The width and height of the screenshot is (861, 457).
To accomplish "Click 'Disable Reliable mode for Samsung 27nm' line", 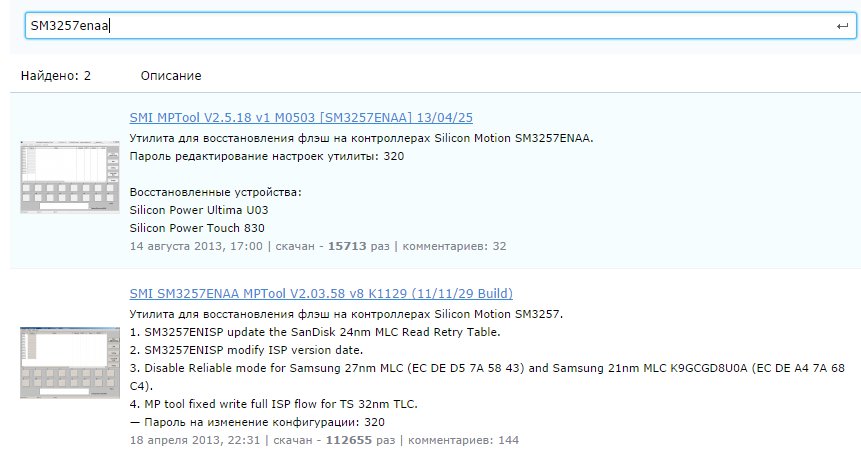I will point(487,377).
